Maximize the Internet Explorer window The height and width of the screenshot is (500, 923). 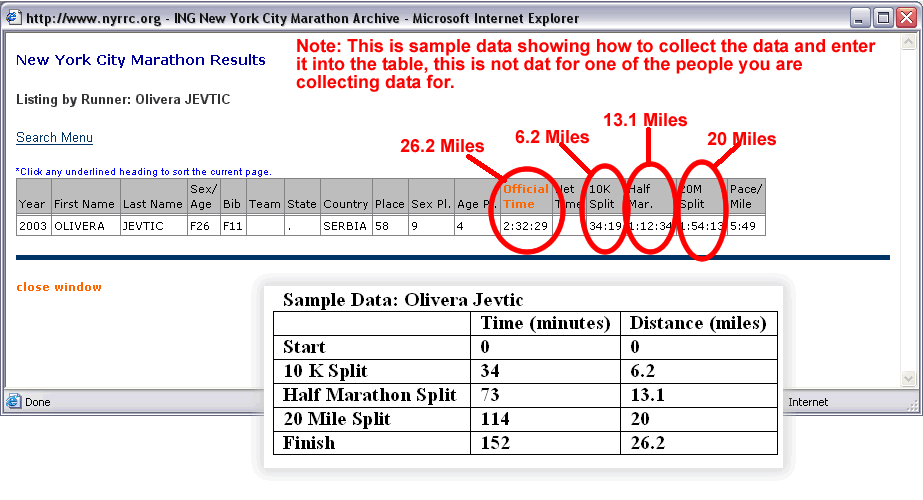(883, 17)
